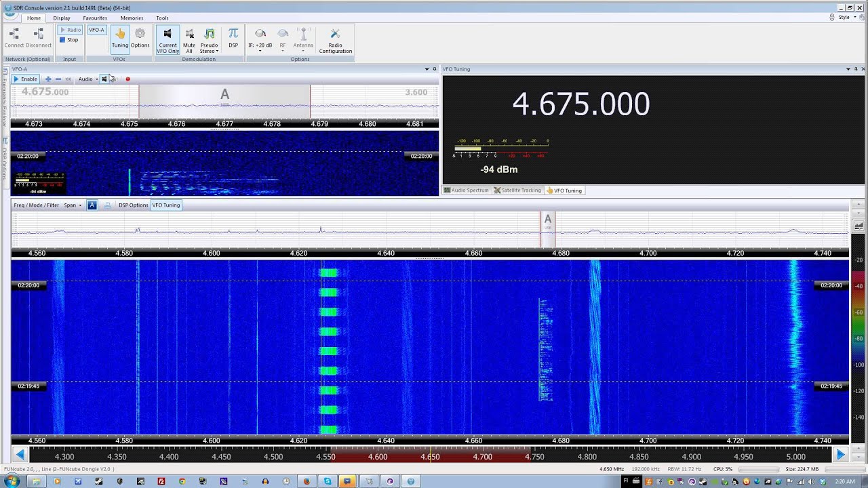Click 4.600 on bottom band scale

click(x=378, y=457)
